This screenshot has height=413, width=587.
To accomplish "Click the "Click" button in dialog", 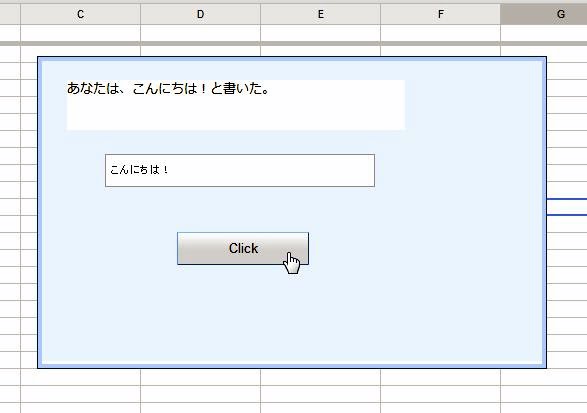I will click(x=243, y=248).
